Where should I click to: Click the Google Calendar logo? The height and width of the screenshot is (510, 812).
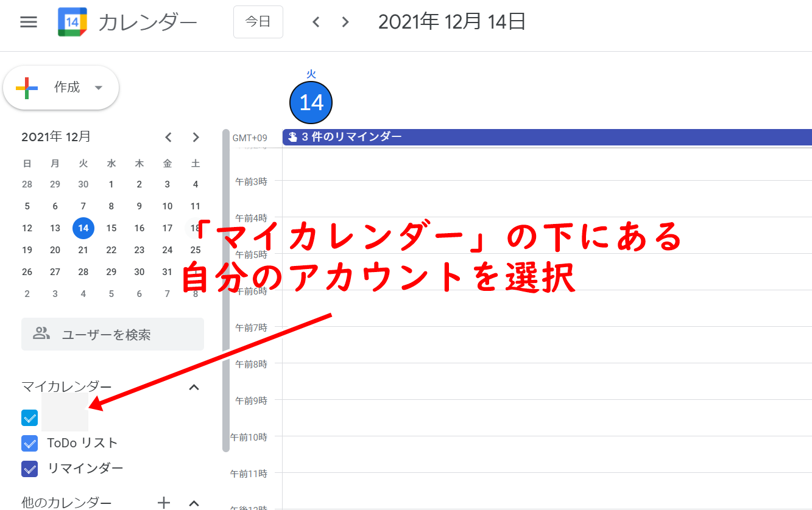(72, 23)
